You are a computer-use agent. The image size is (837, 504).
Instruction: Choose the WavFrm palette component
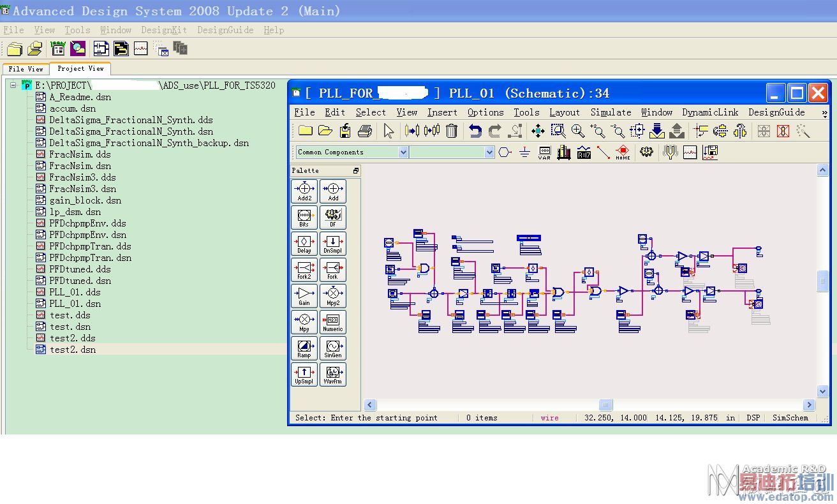333,374
